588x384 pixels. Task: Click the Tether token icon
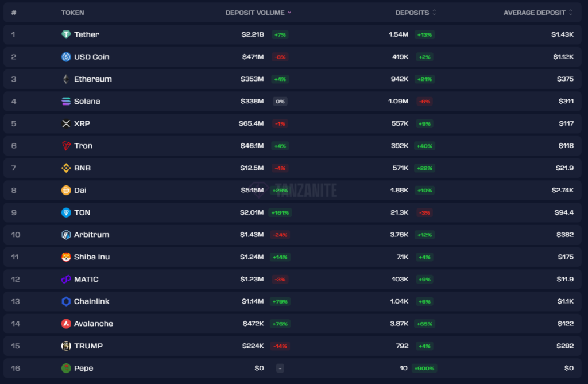[66, 34]
